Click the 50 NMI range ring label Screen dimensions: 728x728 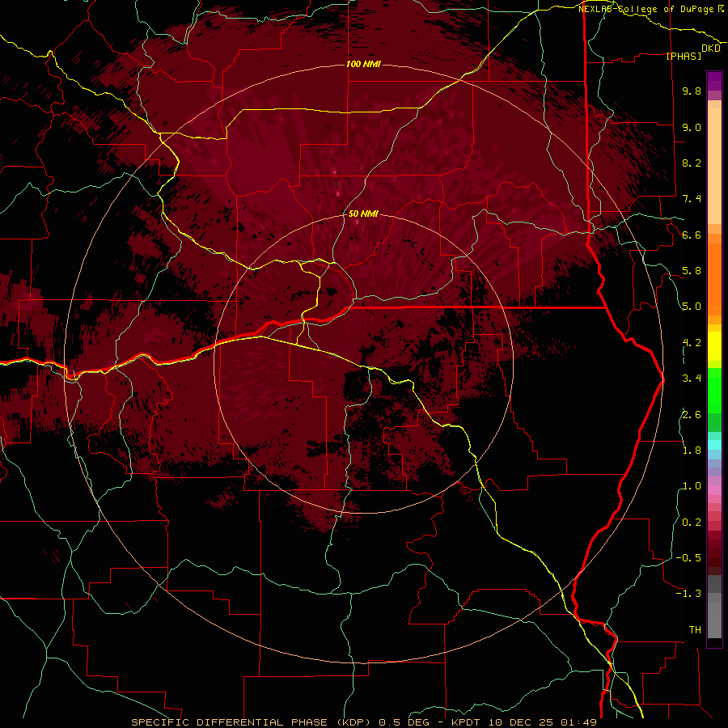click(363, 214)
